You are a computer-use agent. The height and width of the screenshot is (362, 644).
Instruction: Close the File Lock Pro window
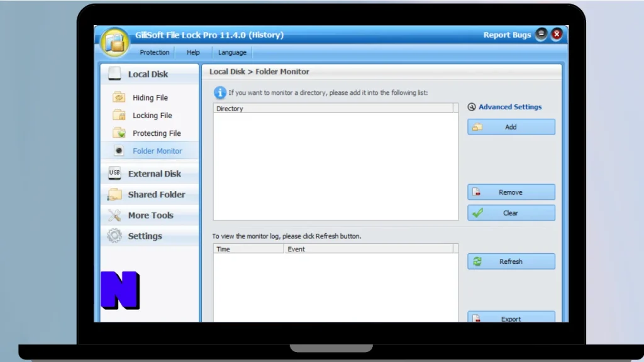557,34
